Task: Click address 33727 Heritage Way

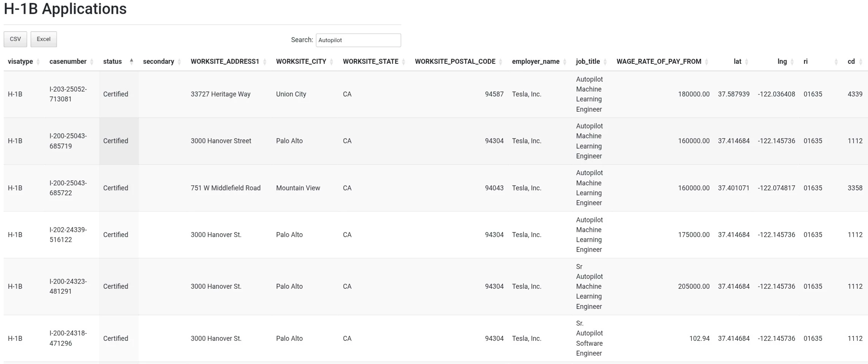Action: [221, 94]
